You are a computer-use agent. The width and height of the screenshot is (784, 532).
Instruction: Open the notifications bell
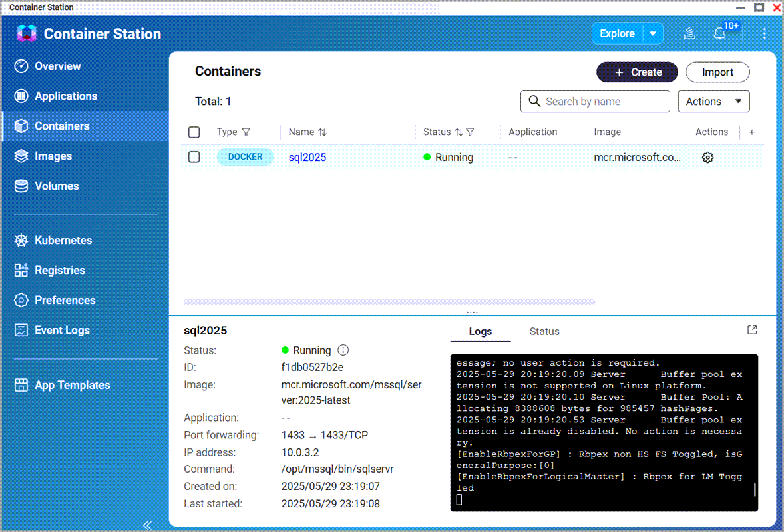coord(719,33)
